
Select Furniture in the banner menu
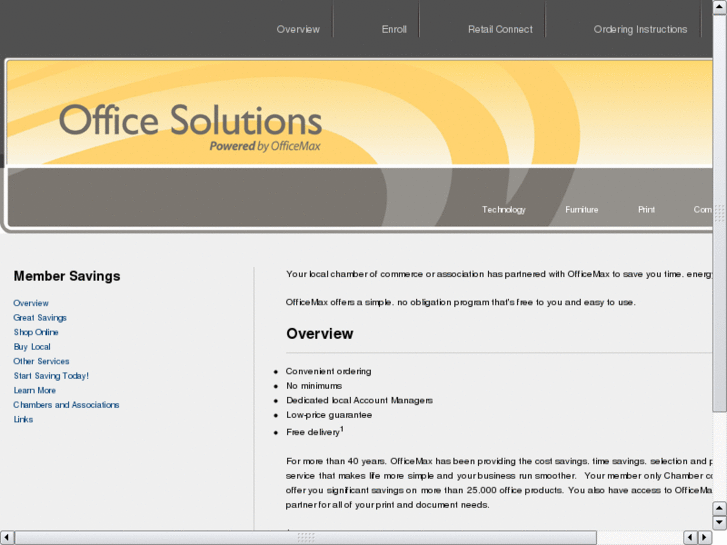click(581, 210)
